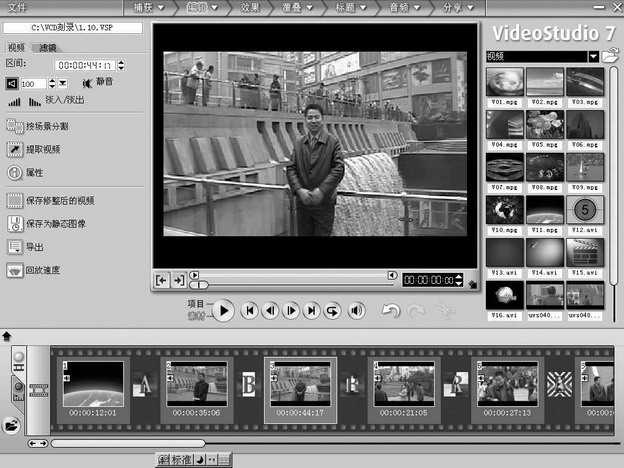The image size is (624, 468).
Task: Click the 提取视频 (extract video) icon
Action: click(15, 149)
